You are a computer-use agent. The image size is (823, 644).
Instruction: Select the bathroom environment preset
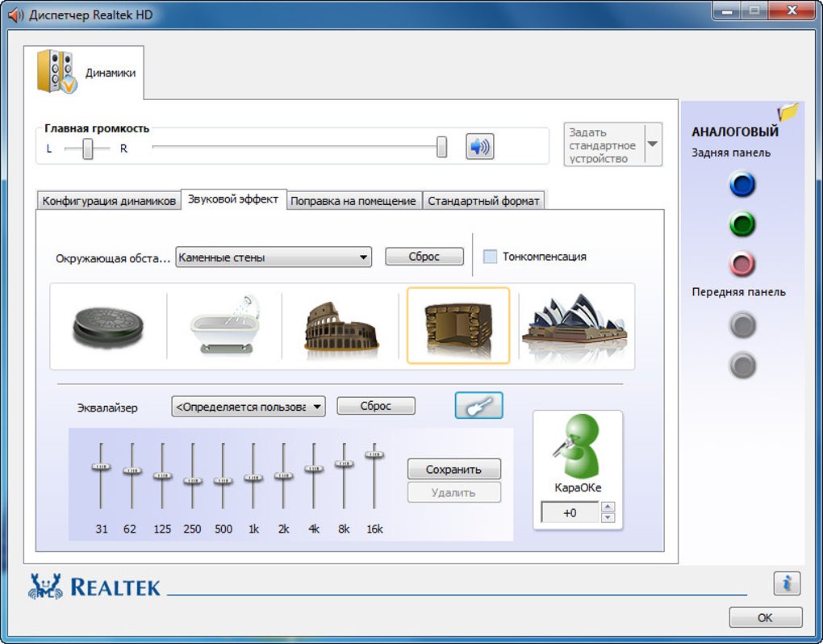coord(225,325)
